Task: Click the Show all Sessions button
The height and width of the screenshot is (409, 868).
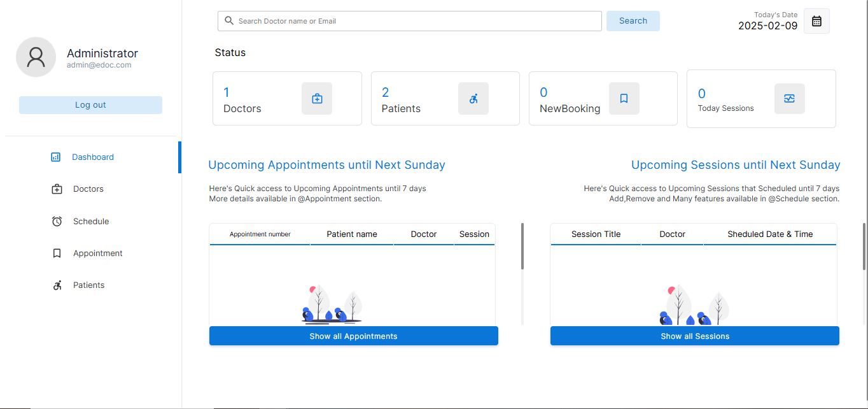Action: tap(694, 336)
